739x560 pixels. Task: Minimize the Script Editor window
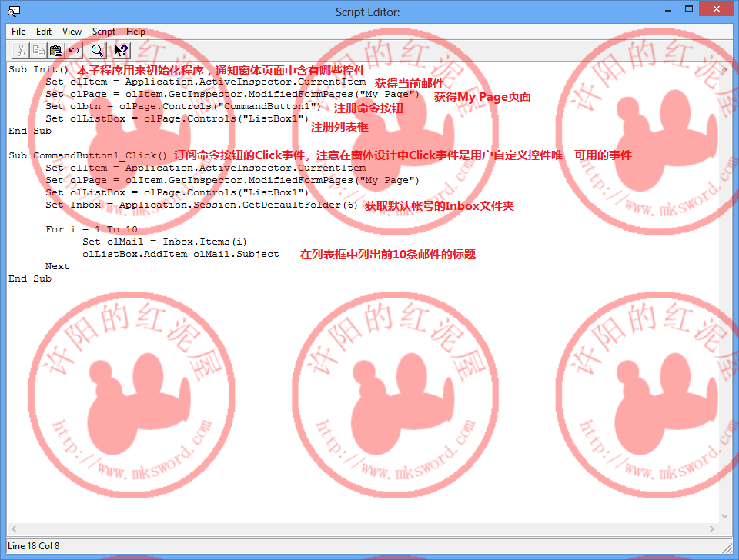coord(668,9)
